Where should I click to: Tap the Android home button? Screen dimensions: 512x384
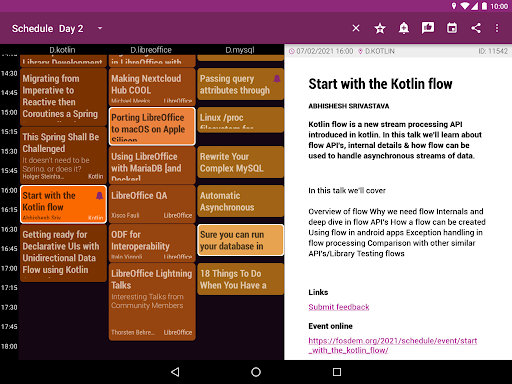click(x=256, y=372)
